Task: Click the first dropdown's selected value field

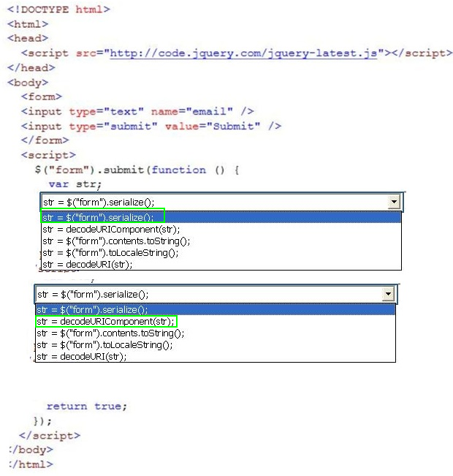Action: [x=212, y=202]
